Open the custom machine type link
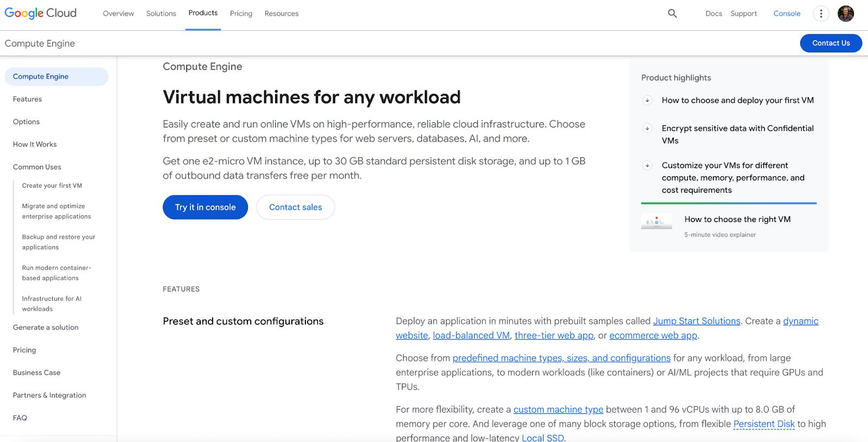868x442 pixels. 558,409
